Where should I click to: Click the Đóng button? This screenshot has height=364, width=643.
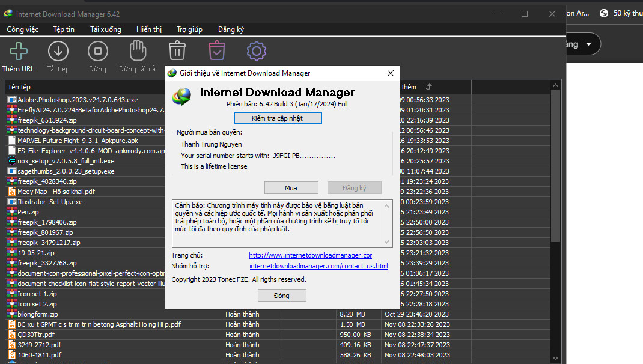[x=282, y=295]
